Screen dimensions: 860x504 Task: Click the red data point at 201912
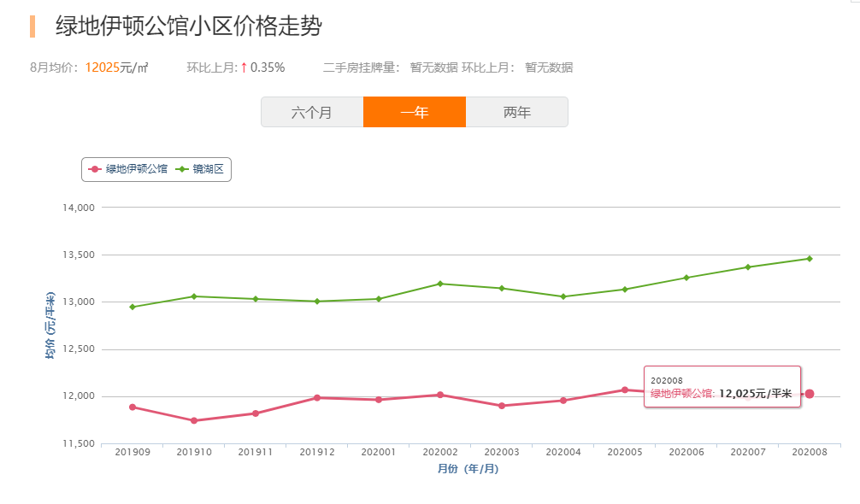pyautogui.click(x=316, y=397)
